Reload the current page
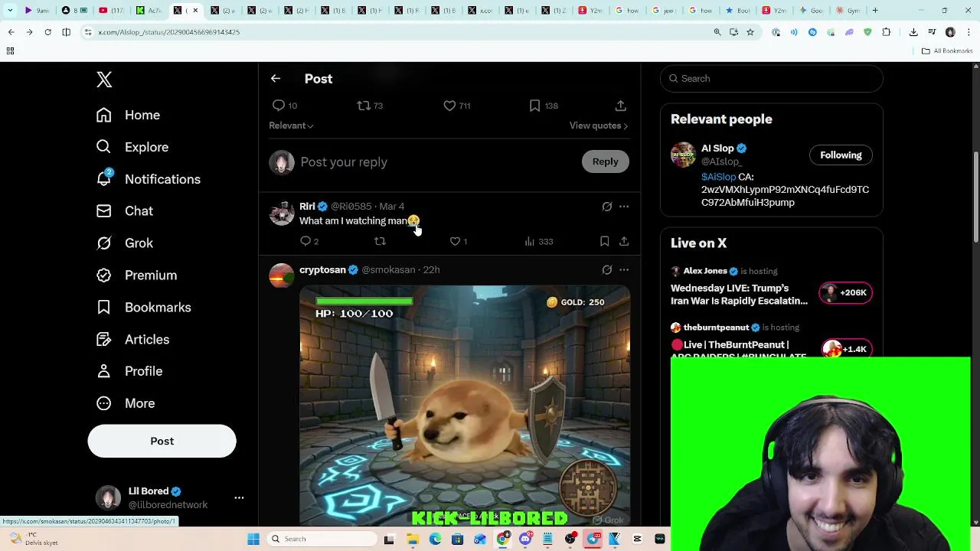Viewport: 980px width, 551px height. point(47,32)
